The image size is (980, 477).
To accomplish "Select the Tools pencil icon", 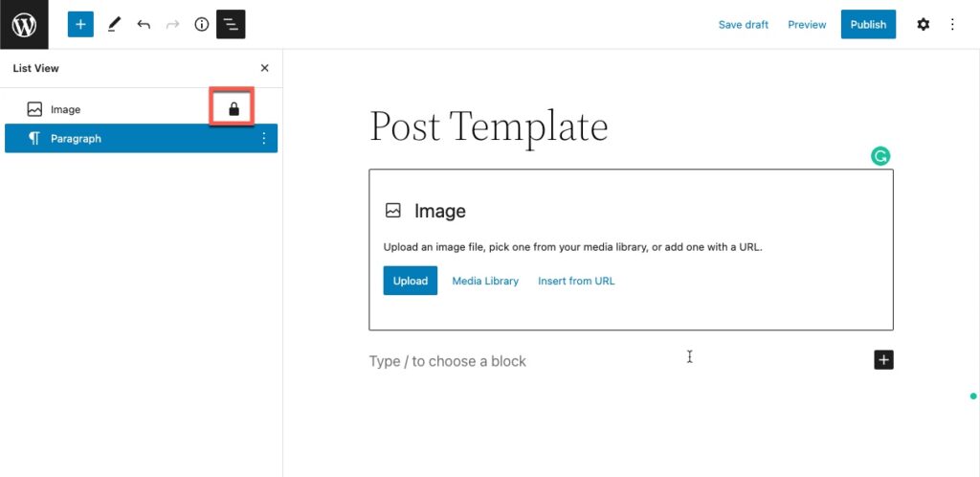I will [114, 24].
